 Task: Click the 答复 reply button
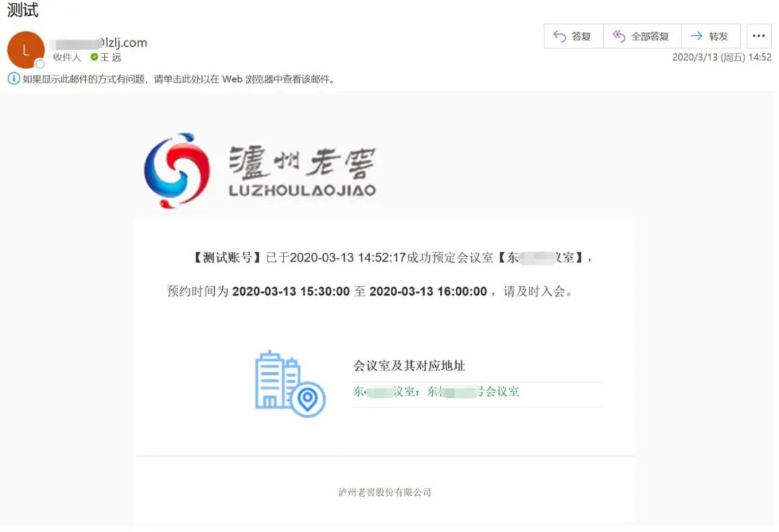click(573, 36)
